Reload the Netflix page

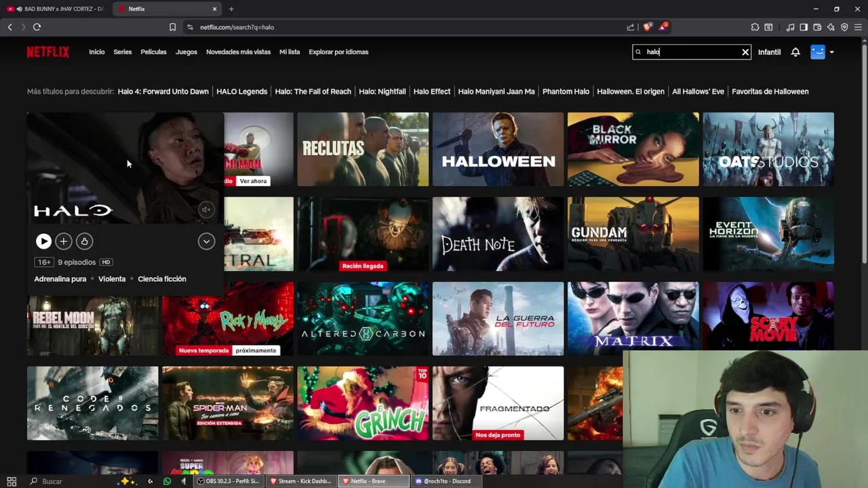[37, 27]
